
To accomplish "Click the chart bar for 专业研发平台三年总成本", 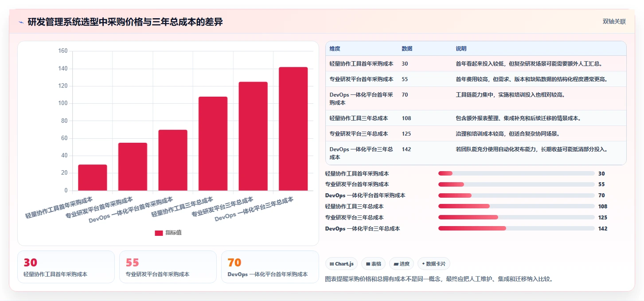I will pyautogui.click(x=253, y=136).
